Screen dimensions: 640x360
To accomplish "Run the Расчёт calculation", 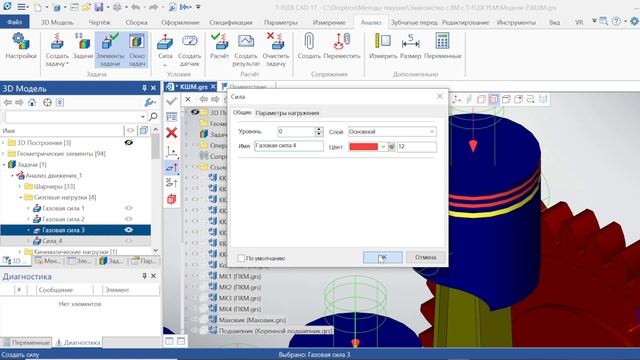I will coord(219,47).
